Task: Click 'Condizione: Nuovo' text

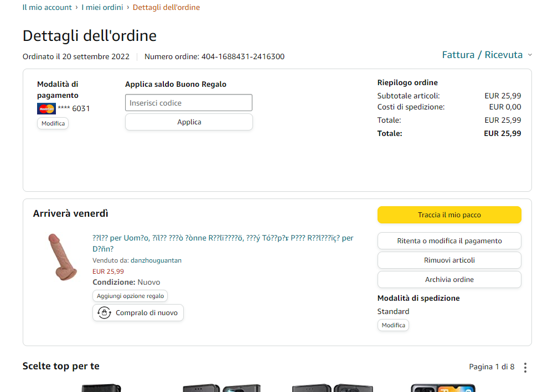Action: pyautogui.click(x=126, y=282)
